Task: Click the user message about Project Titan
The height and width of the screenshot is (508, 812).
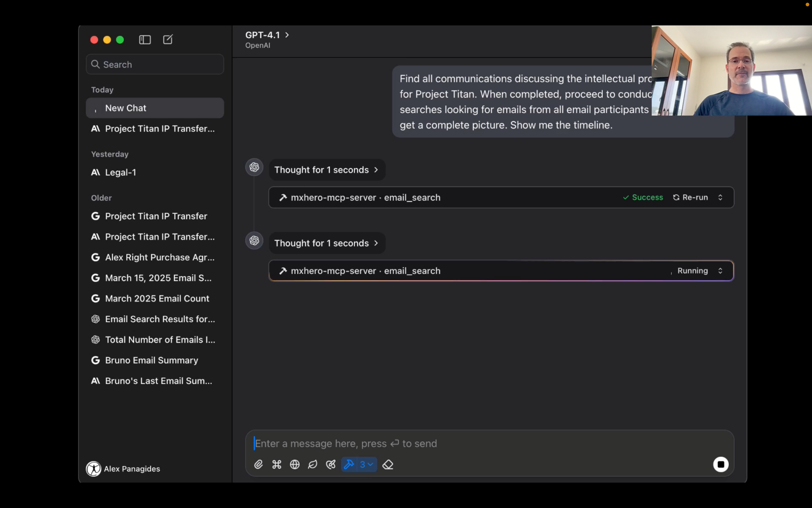Action: pyautogui.click(x=563, y=102)
